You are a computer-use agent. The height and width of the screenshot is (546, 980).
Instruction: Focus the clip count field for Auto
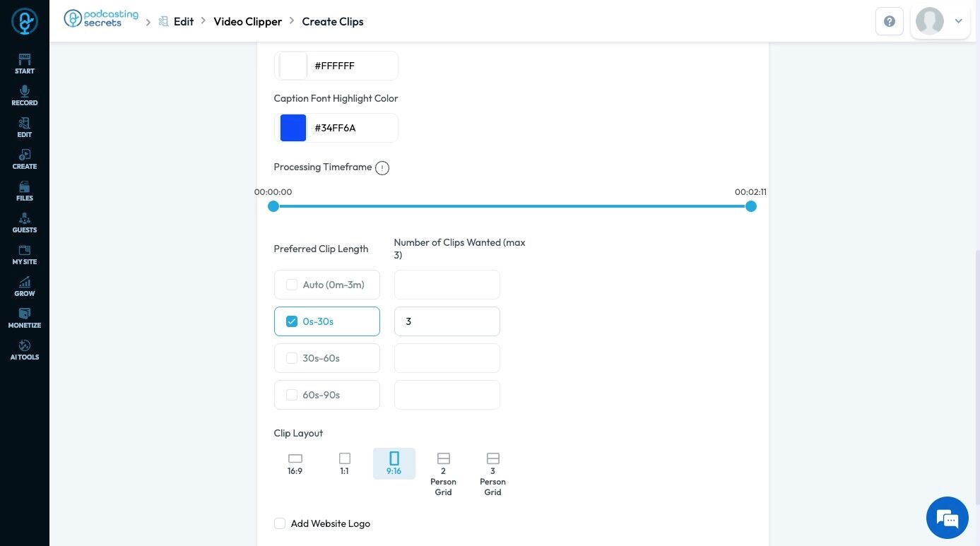pyautogui.click(x=447, y=285)
